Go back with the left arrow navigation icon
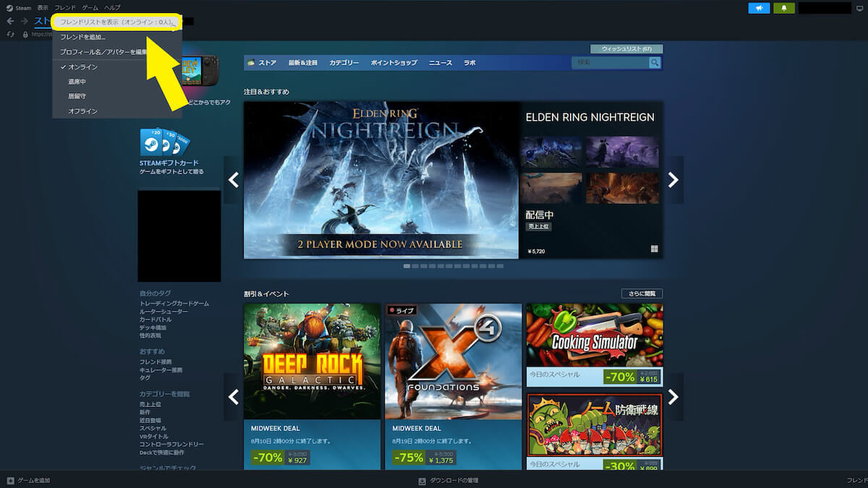 (10, 21)
